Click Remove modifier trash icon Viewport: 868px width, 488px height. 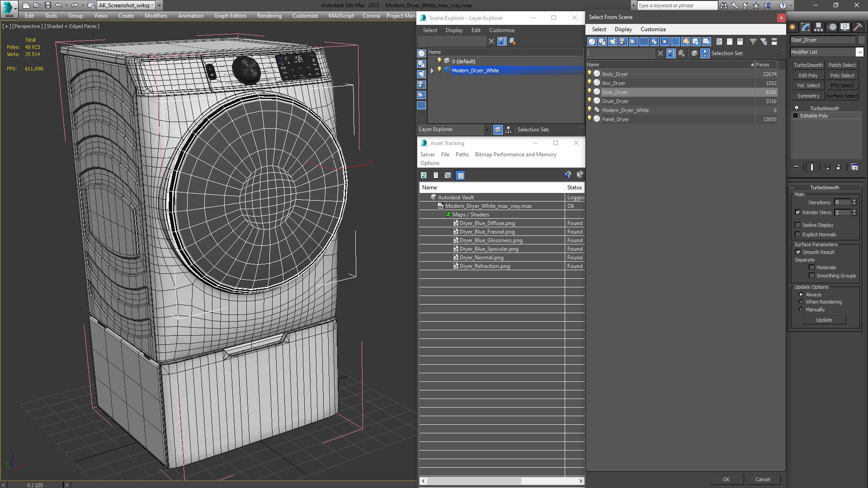[838, 167]
